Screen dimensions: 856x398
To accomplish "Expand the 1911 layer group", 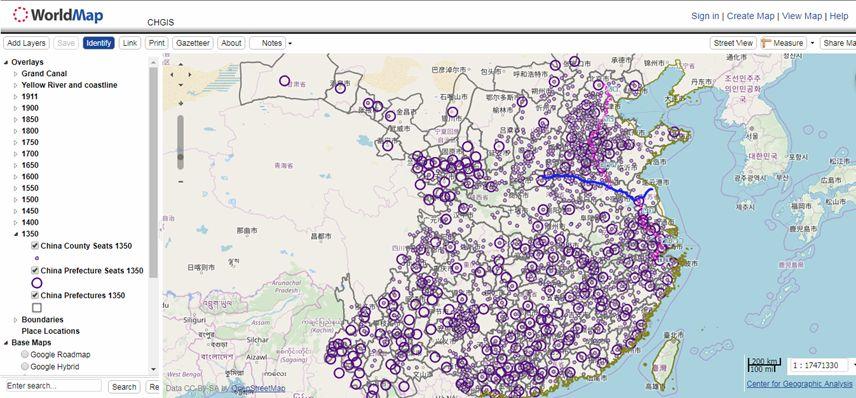I will click(x=16, y=97).
